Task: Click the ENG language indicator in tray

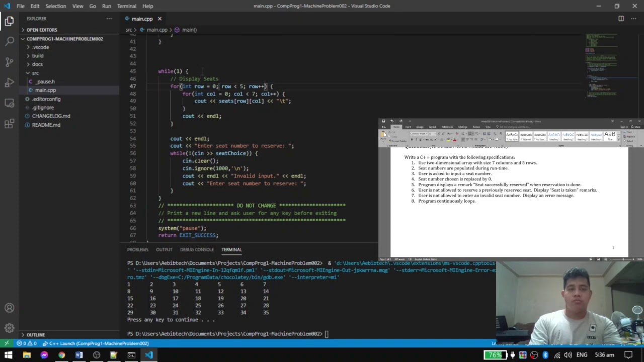Action: click(x=582, y=355)
